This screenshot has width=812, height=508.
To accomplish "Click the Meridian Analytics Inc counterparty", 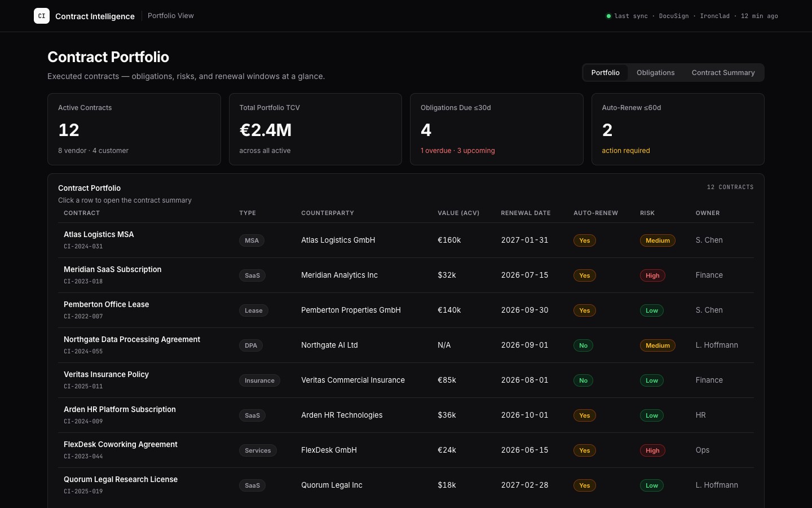I will tap(339, 275).
